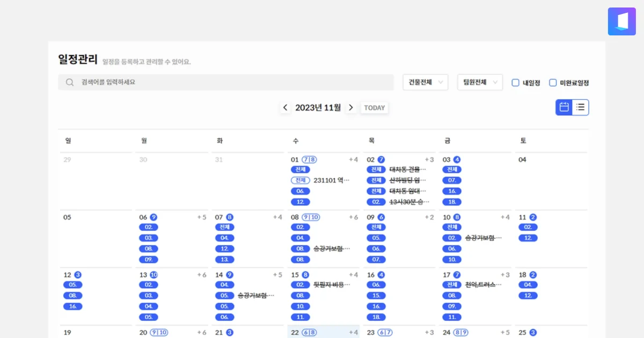The height and width of the screenshot is (338, 644).
Task: Switch to calendar view icon
Action: [564, 107]
